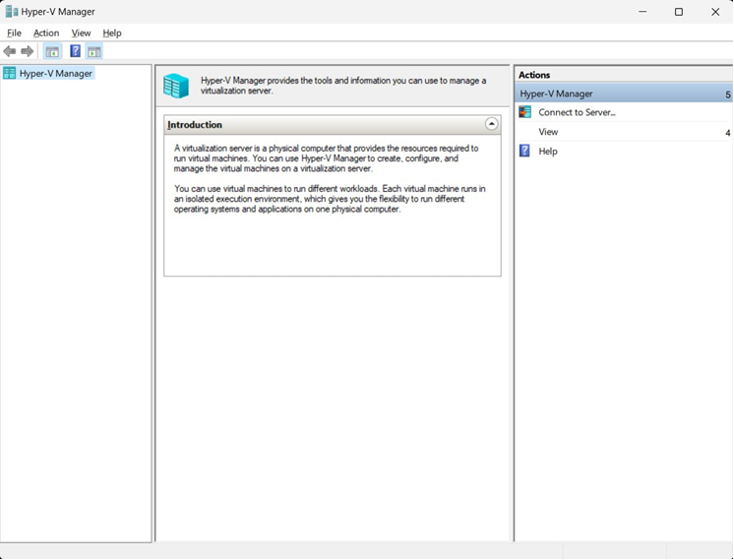Click Connect to Server... action
Viewport: 734px width, 560px height.
(x=577, y=112)
